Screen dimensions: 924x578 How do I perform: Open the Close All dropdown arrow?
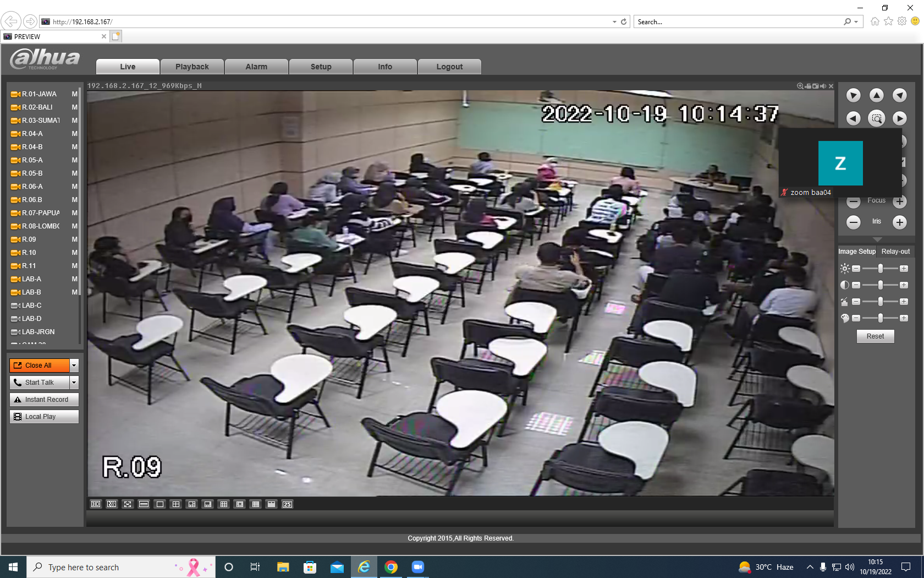click(x=74, y=366)
